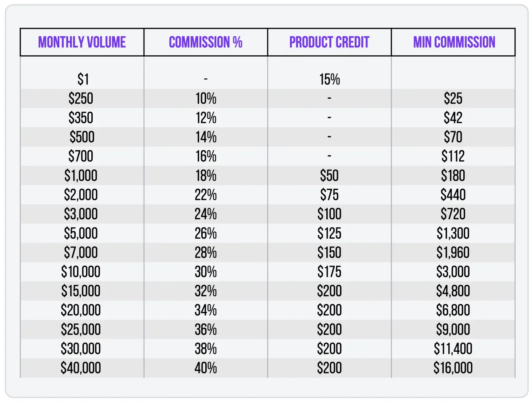The image size is (532, 404).
Task: Click the 15% product credit value
Action: (x=329, y=79)
